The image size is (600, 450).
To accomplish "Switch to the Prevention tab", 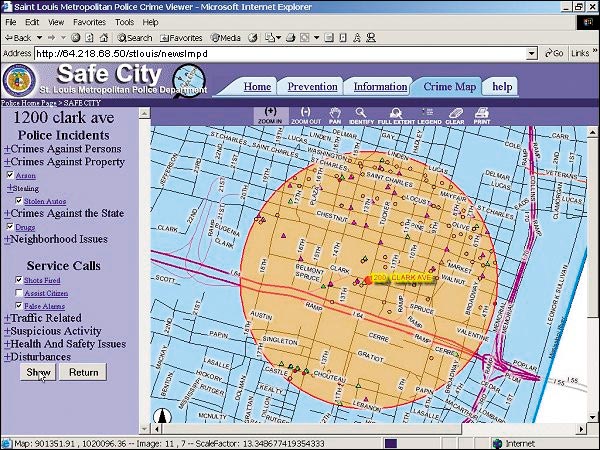I will click(312, 87).
